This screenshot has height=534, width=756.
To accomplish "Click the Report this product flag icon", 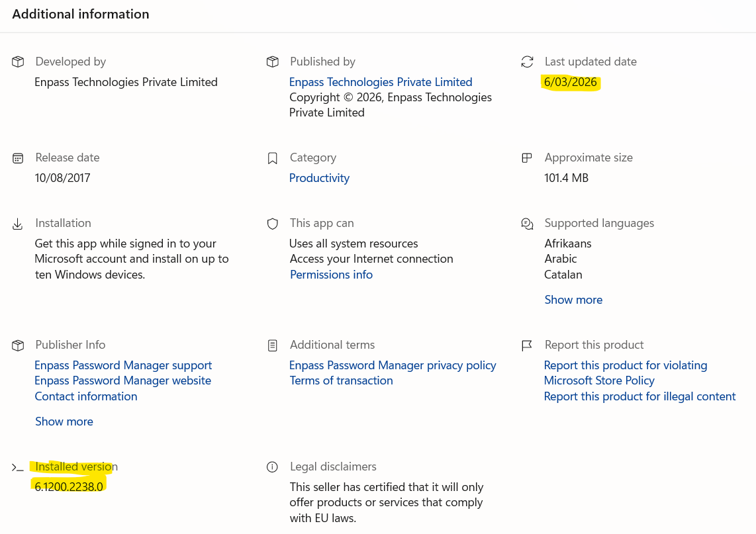I will coord(527,345).
